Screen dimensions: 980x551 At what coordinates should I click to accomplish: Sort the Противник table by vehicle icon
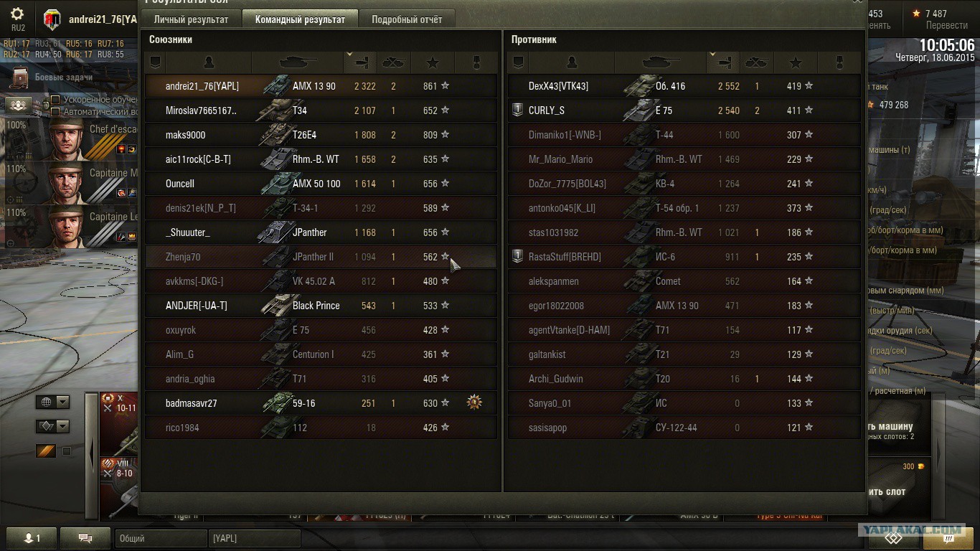point(660,63)
